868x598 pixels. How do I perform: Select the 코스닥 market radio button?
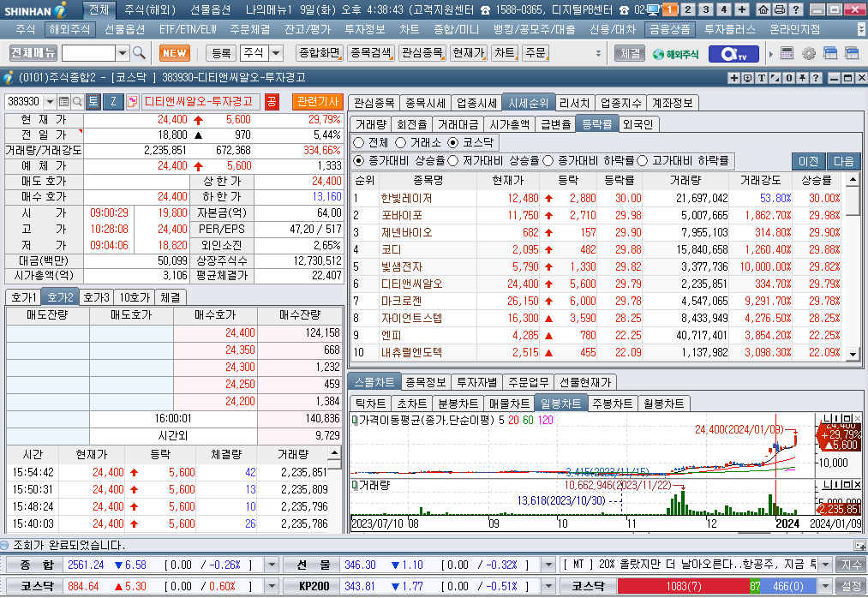[x=452, y=143]
